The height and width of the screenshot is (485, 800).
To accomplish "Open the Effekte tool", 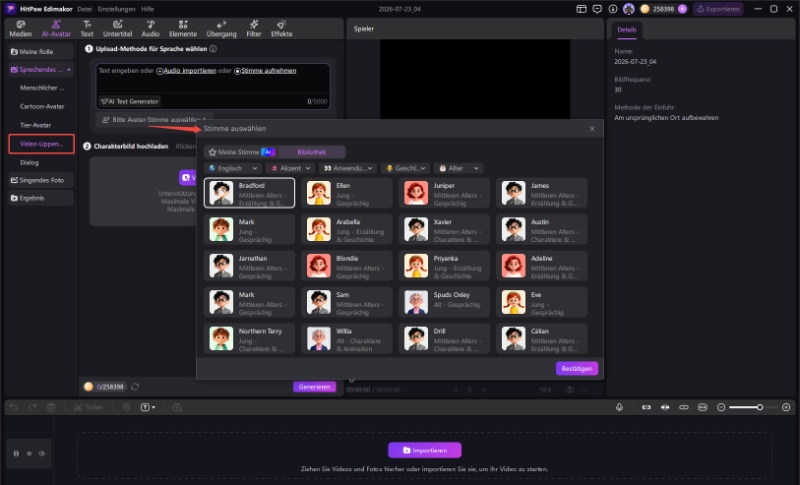I will point(282,29).
